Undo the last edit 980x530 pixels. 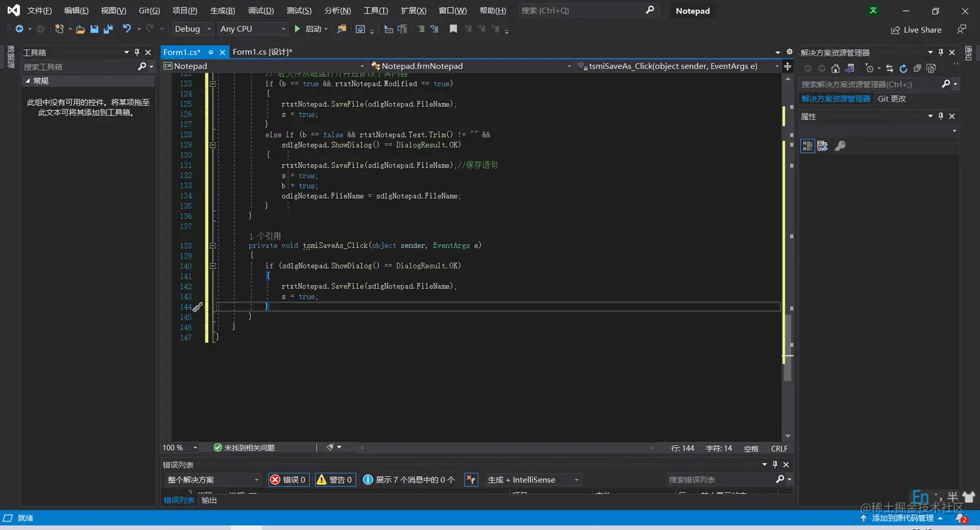tap(127, 29)
